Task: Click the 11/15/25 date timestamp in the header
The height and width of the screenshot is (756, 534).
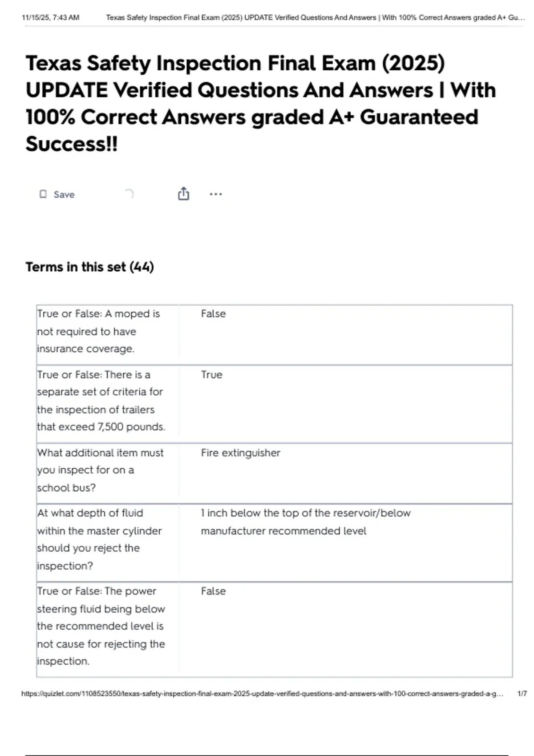Action: (x=50, y=18)
